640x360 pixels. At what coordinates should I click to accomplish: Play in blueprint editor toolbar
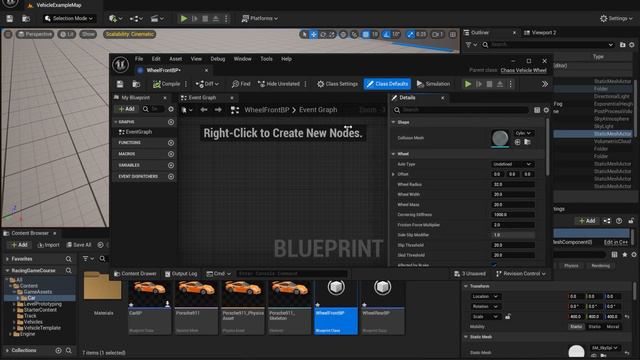click(x=468, y=84)
